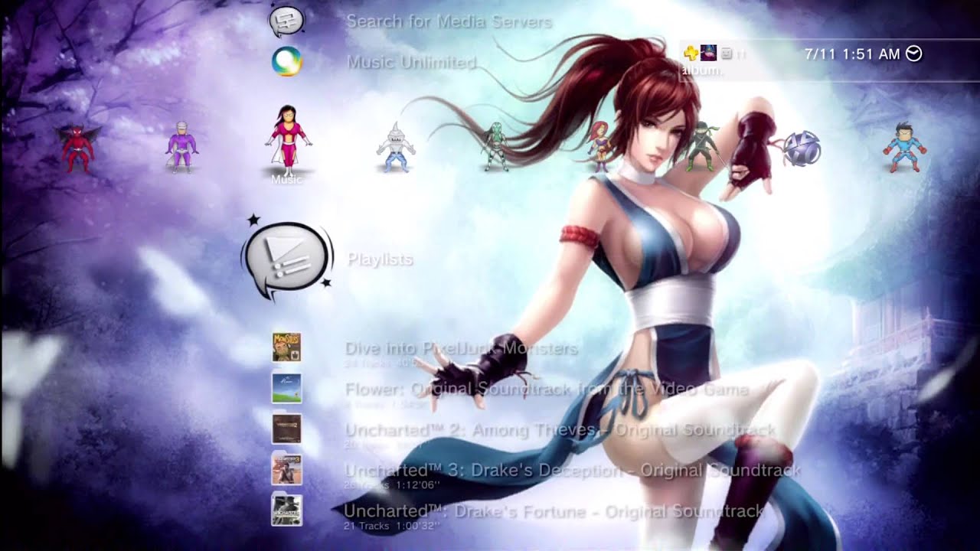Screen dimensions: 980x551
Task: Click the "7/11 1:51 AM" date and time
Action: point(852,54)
